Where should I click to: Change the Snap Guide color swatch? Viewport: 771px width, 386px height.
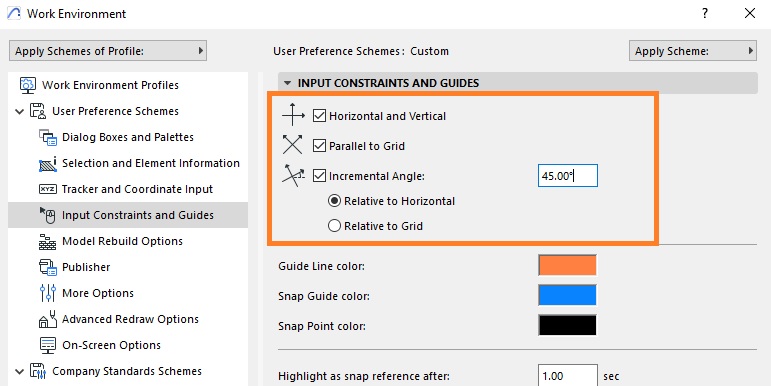pos(567,296)
